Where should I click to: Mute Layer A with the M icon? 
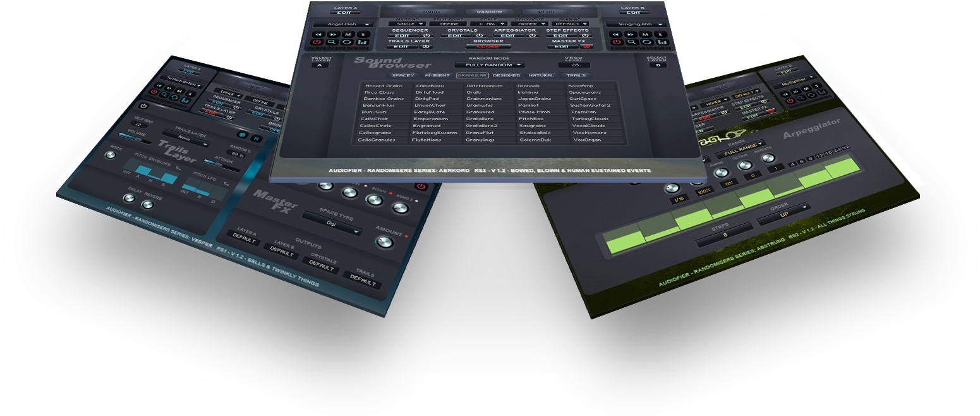pos(348,35)
